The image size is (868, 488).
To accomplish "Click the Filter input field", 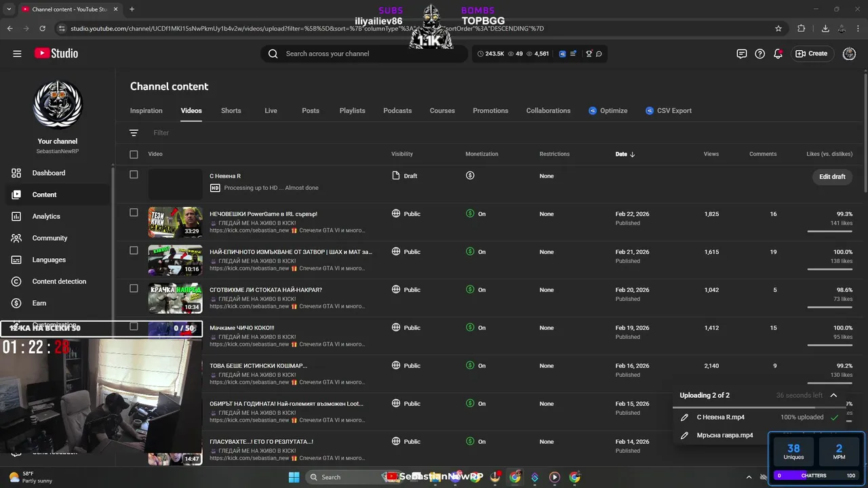I will click(502, 133).
